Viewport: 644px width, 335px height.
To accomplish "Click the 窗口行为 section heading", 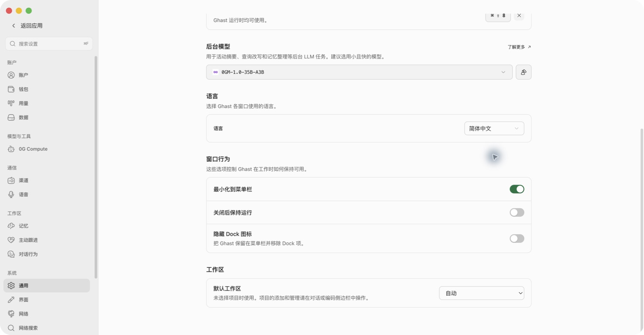I will click(218, 159).
